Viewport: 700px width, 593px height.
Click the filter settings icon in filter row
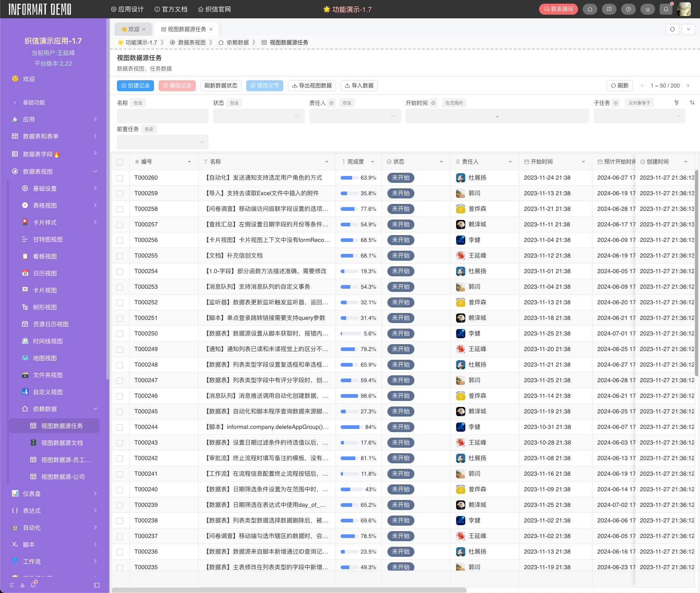(677, 103)
